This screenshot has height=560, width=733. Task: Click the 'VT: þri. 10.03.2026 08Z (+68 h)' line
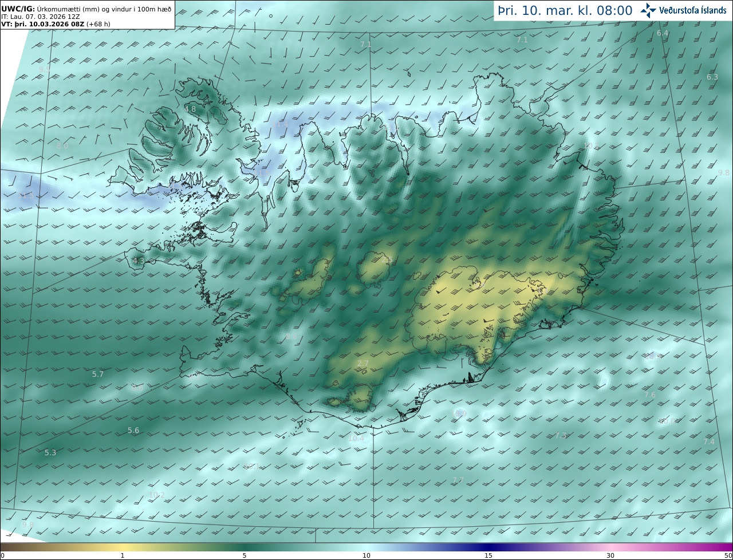pos(56,24)
